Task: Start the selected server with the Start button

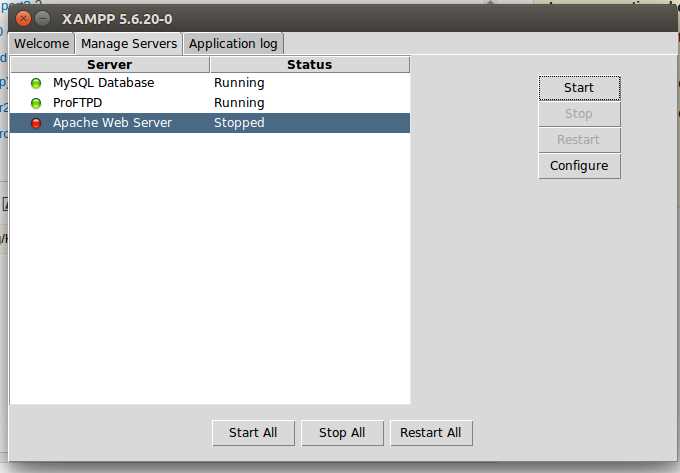Action: pyautogui.click(x=579, y=88)
